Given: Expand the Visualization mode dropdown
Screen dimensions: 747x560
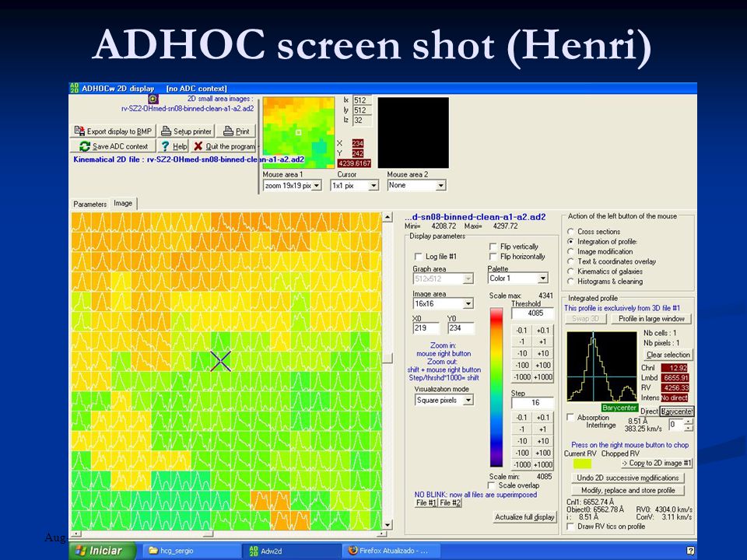Looking at the screenshot, I should coord(468,401).
